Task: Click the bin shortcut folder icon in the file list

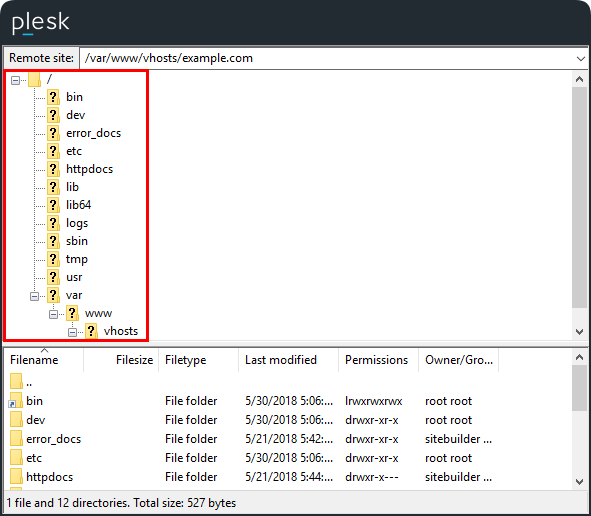Action: coord(16,401)
